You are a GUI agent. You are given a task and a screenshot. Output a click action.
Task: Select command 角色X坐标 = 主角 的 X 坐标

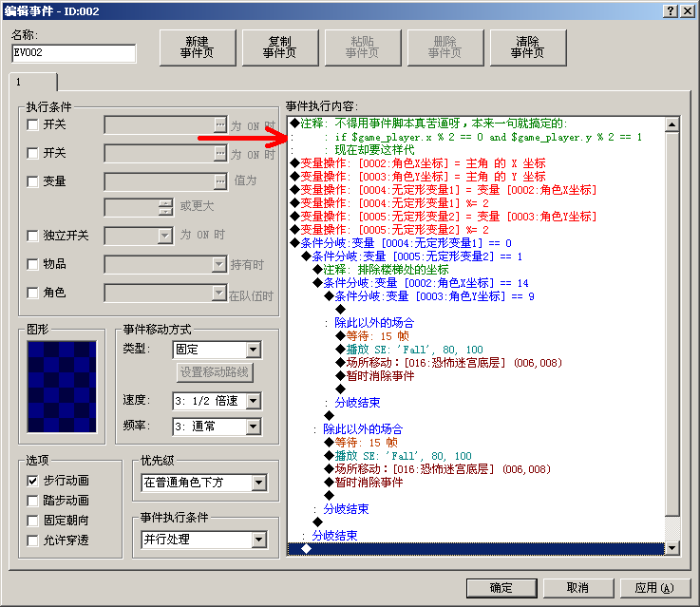click(477, 163)
